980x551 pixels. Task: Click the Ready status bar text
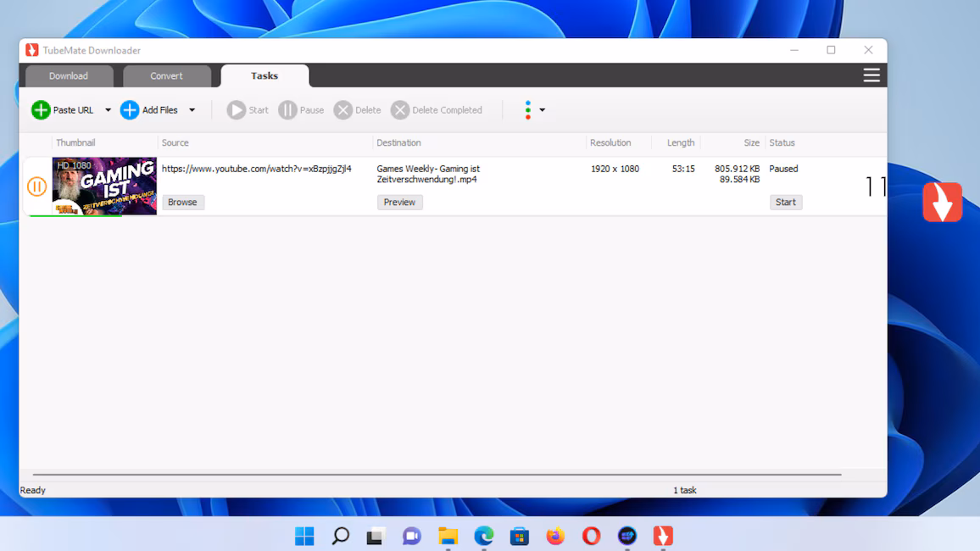click(x=33, y=491)
